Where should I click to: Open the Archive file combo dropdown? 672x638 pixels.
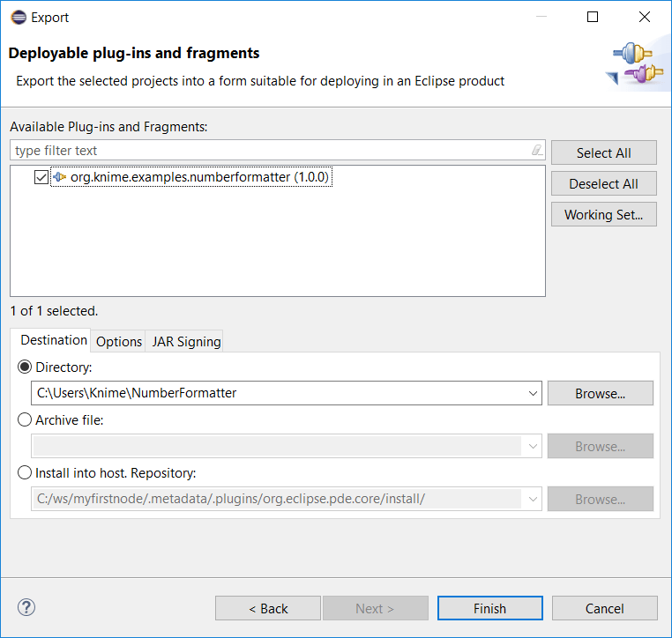pyautogui.click(x=532, y=446)
